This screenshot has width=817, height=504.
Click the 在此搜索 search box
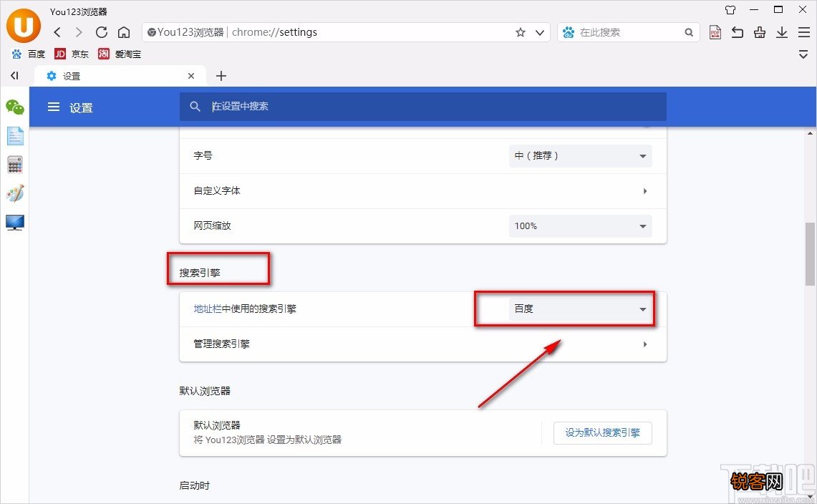(629, 32)
